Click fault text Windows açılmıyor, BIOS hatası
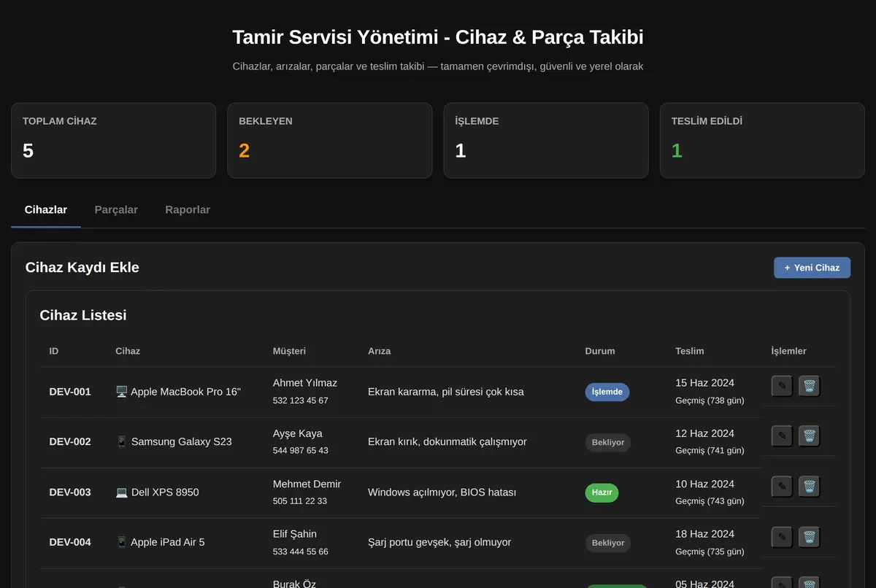876x588 pixels. (x=442, y=492)
